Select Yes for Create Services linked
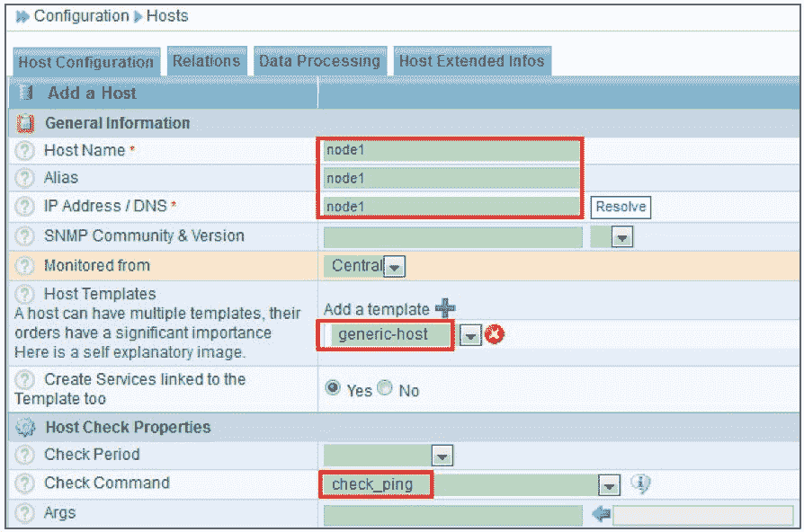The image size is (804, 532). point(333,389)
